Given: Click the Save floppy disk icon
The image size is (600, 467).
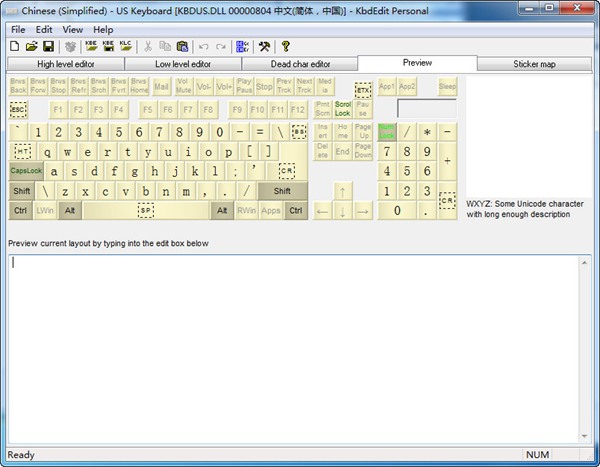Looking at the screenshot, I should pyautogui.click(x=49, y=46).
